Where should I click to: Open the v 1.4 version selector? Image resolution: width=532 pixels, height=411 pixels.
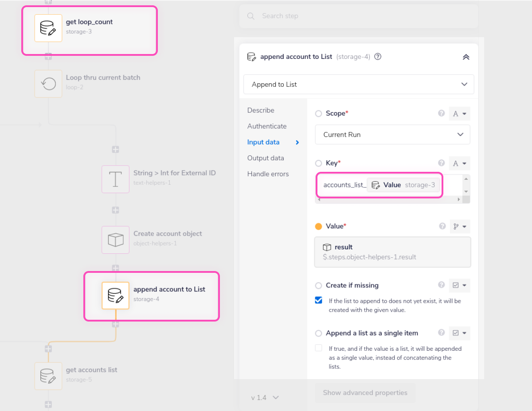pos(265,398)
